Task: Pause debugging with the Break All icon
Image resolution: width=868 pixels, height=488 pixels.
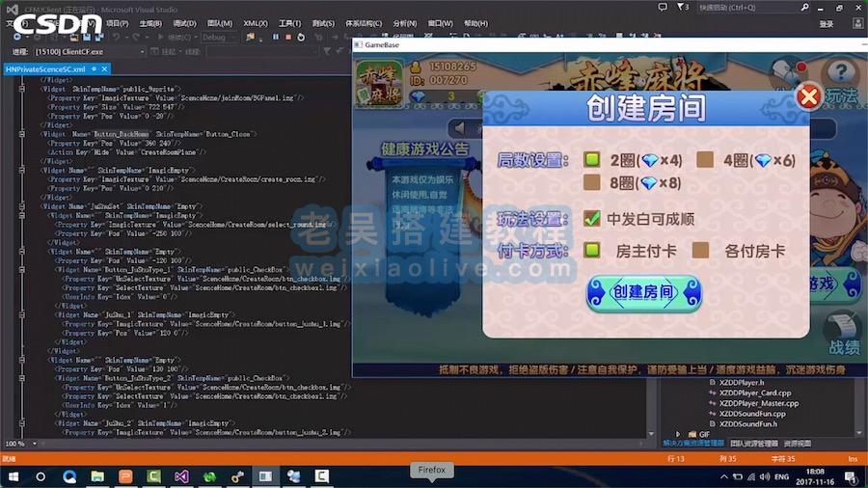Action: (x=276, y=37)
